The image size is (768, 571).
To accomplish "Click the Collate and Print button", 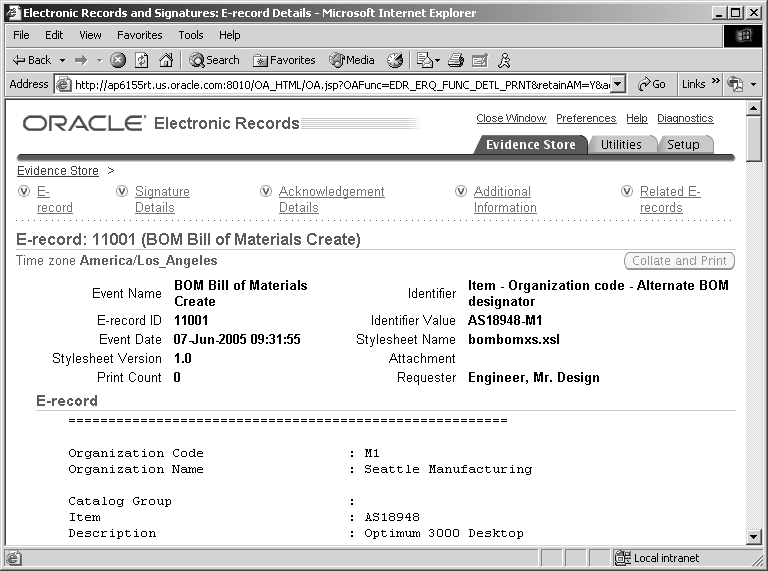I will [x=679, y=261].
